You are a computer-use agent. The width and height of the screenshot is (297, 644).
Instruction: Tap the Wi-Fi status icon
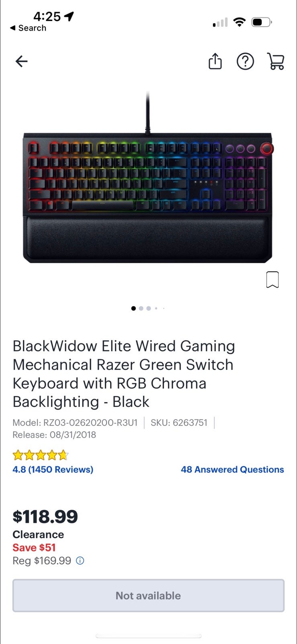(x=240, y=22)
